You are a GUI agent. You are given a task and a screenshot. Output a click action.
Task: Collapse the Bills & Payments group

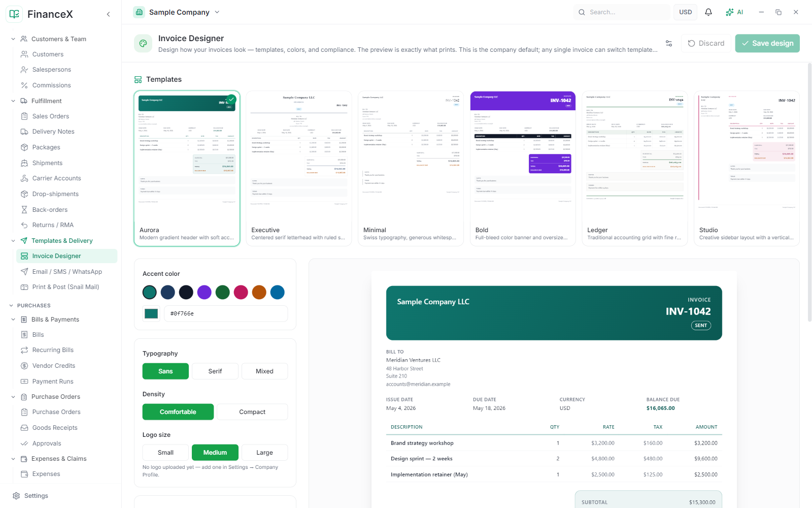13,320
